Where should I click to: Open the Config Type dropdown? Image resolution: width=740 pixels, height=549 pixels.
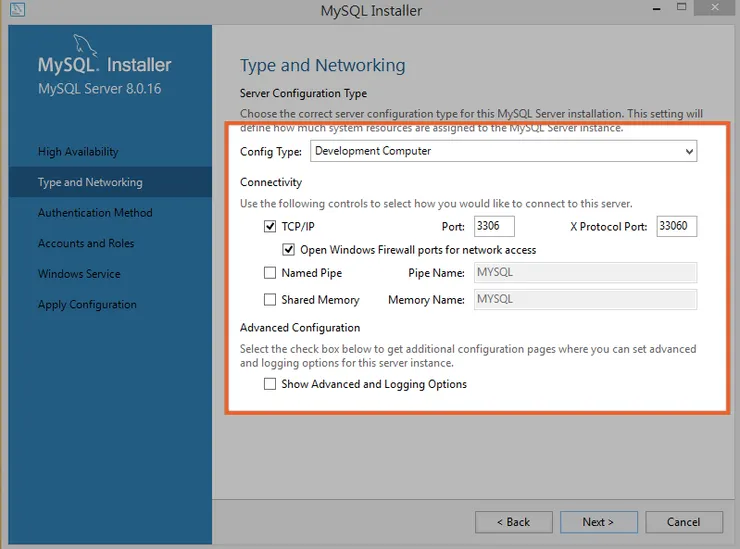coord(503,151)
